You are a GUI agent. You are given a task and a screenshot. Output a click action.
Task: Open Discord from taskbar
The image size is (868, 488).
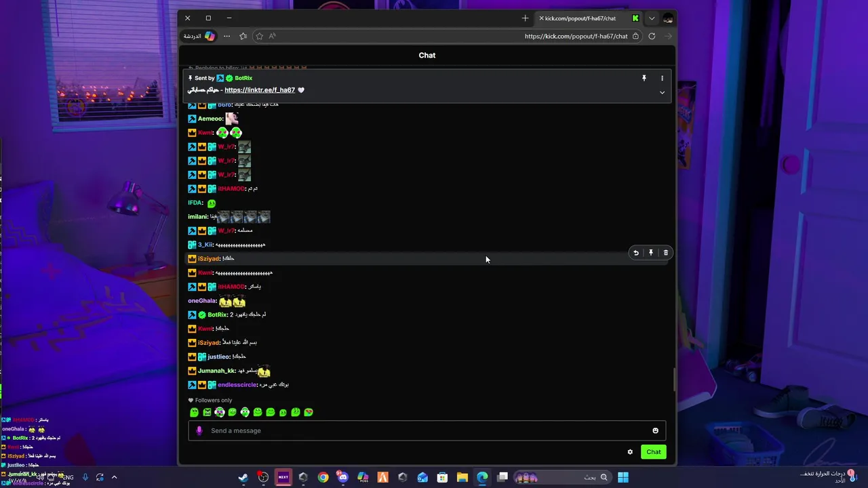pyautogui.click(x=342, y=477)
